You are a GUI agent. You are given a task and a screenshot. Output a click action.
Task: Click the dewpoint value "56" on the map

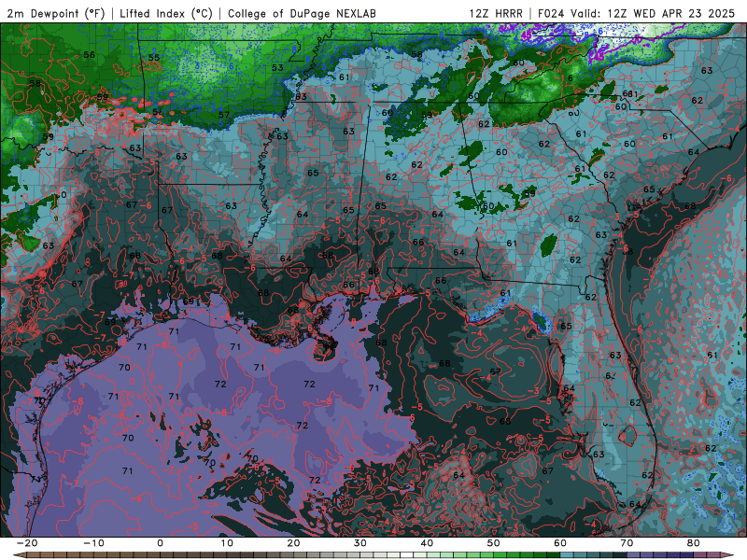pyautogui.click(x=89, y=55)
